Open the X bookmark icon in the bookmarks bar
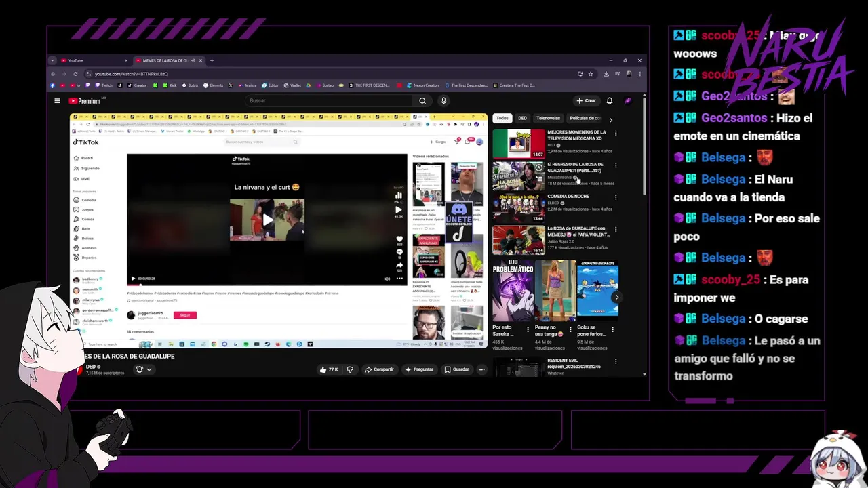Image resolution: width=868 pixels, height=488 pixels. (231, 85)
